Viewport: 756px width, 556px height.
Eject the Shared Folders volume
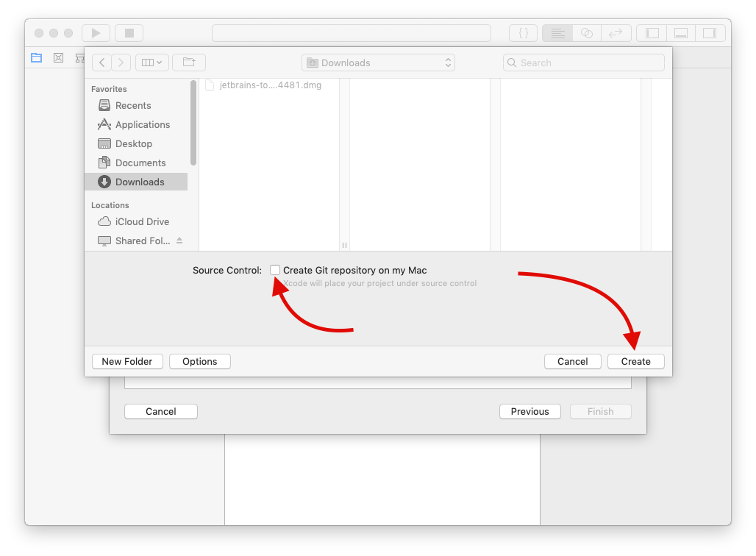coord(179,240)
